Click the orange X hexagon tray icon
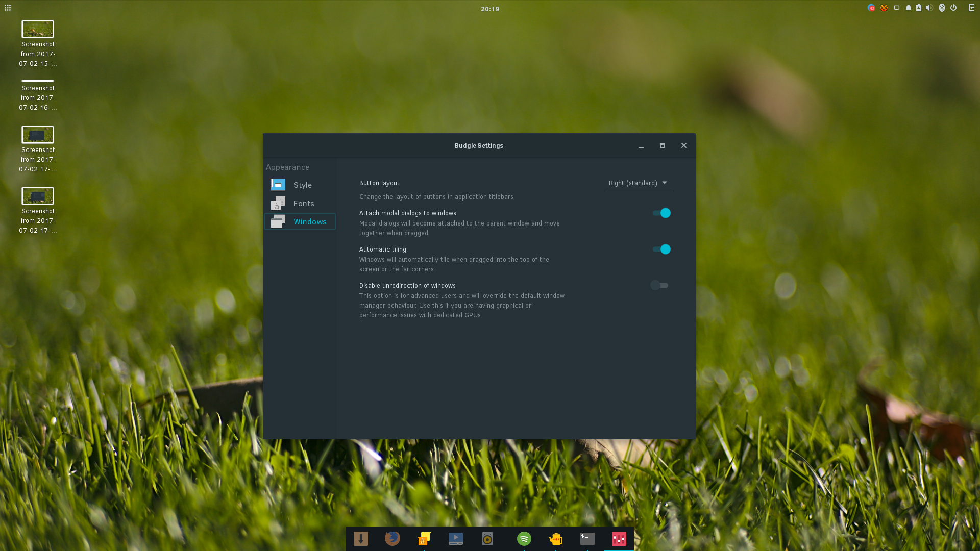 pyautogui.click(x=884, y=8)
